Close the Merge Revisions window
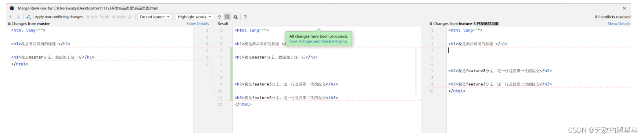 [624, 8]
